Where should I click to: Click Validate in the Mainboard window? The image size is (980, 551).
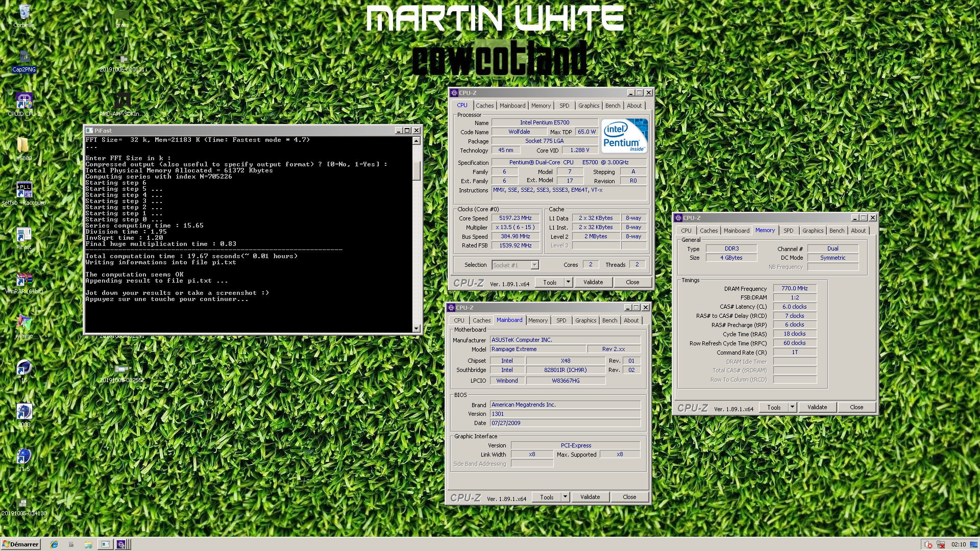590,497
